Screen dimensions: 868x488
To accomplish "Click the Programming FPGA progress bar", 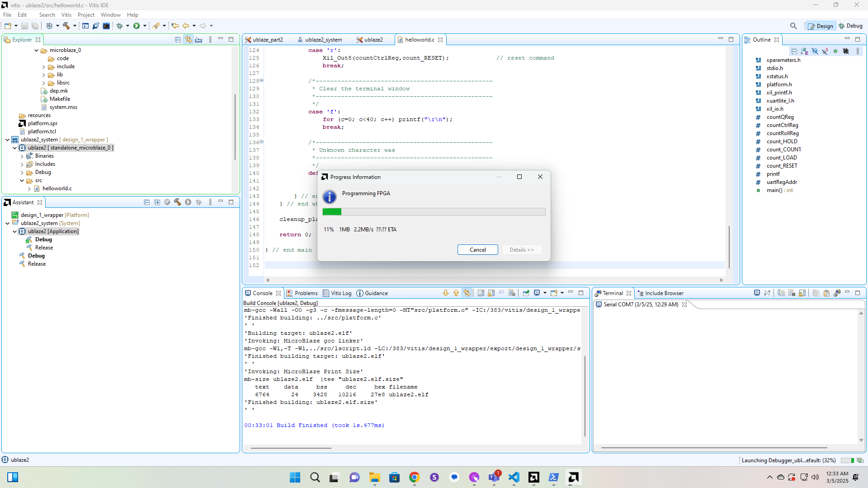I will [434, 212].
